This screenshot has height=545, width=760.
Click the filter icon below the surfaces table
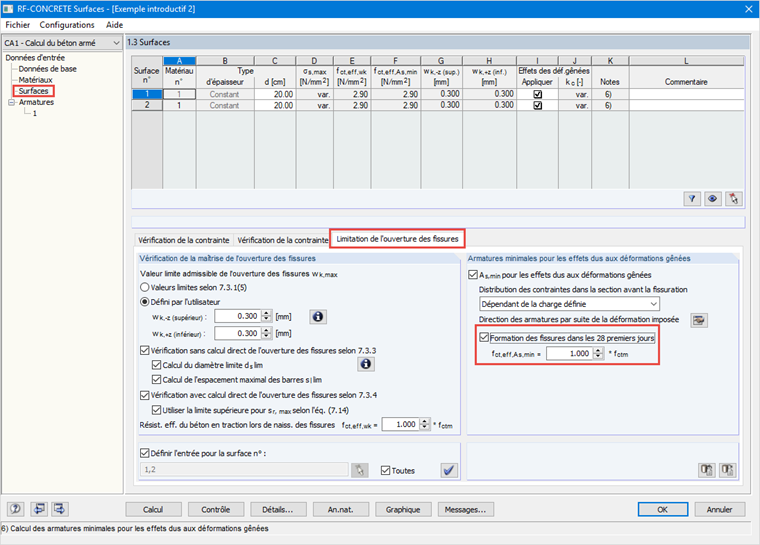tap(692, 198)
